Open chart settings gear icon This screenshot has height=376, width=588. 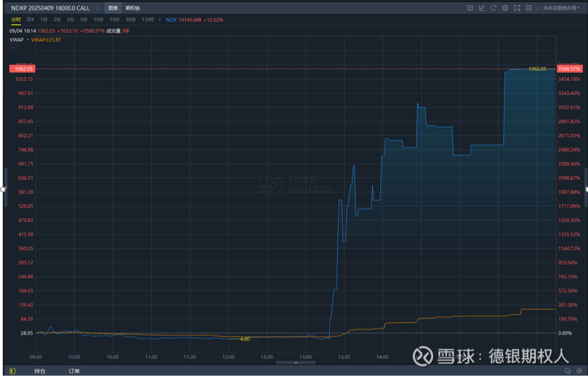[505, 8]
